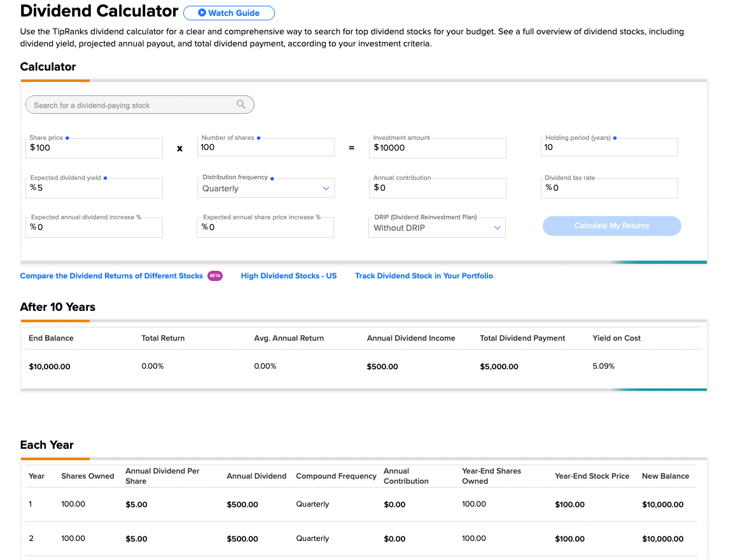
Task: Click Expected annual share price increase field
Action: [x=265, y=228]
